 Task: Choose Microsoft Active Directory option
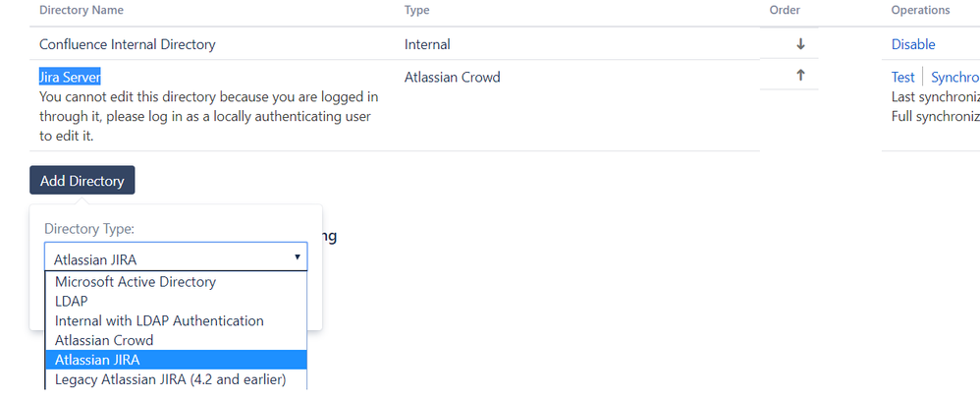coord(176,281)
